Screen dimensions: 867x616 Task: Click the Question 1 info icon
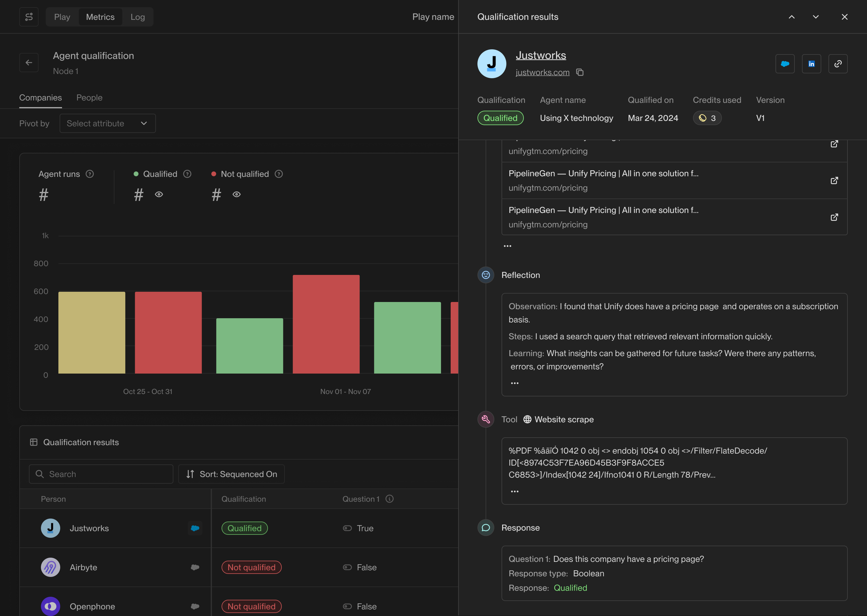point(390,499)
